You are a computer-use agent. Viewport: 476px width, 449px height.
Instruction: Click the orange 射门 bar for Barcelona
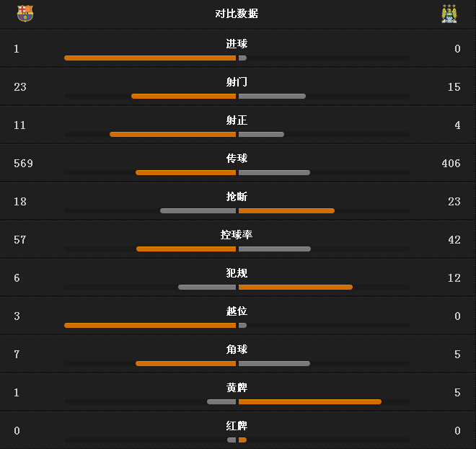[184, 96]
